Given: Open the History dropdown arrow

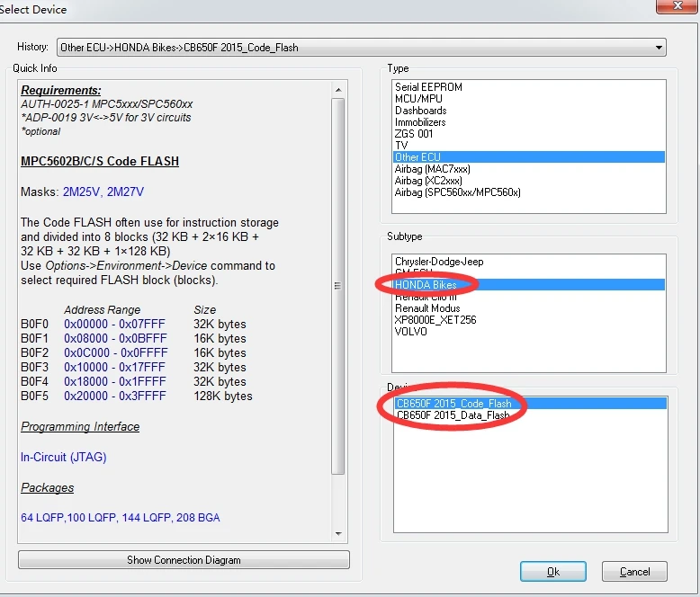Looking at the screenshot, I should click(x=659, y=48).
